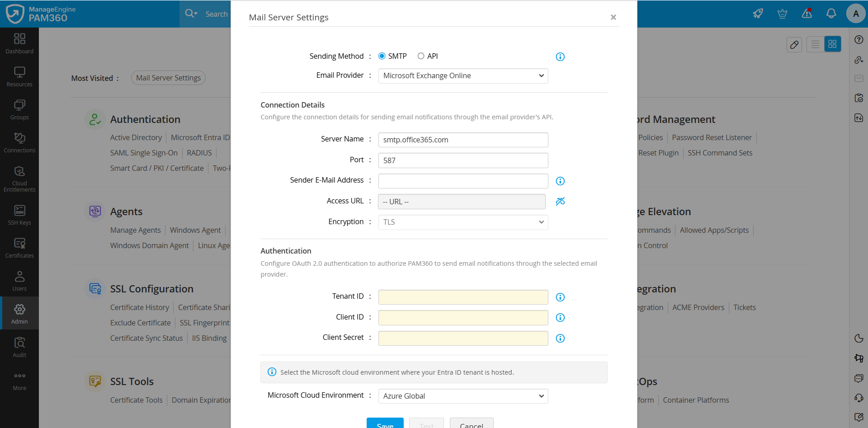Open the alert warning icon
This screenshot has width=868, height=428.
[x=807, y=14]
